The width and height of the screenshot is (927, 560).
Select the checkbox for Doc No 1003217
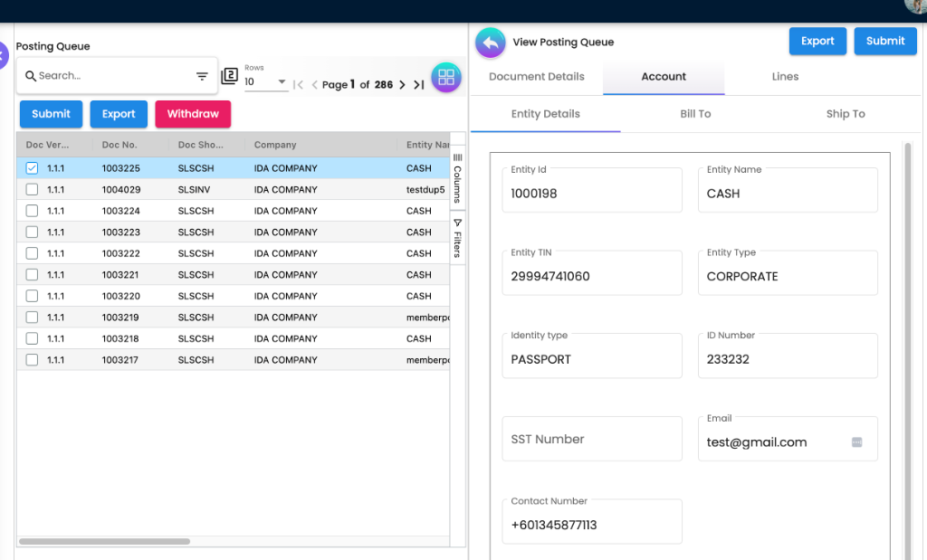coord(32,359)
